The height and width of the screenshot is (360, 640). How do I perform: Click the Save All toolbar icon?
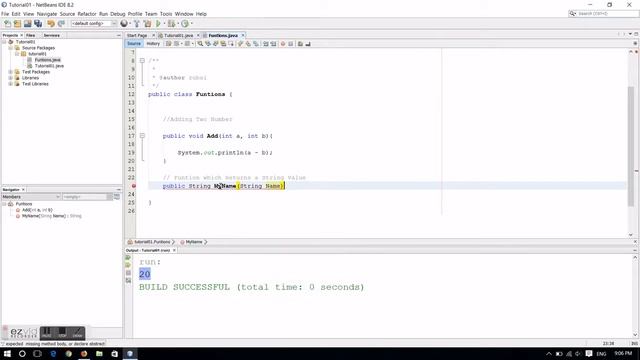coord(38,24)
